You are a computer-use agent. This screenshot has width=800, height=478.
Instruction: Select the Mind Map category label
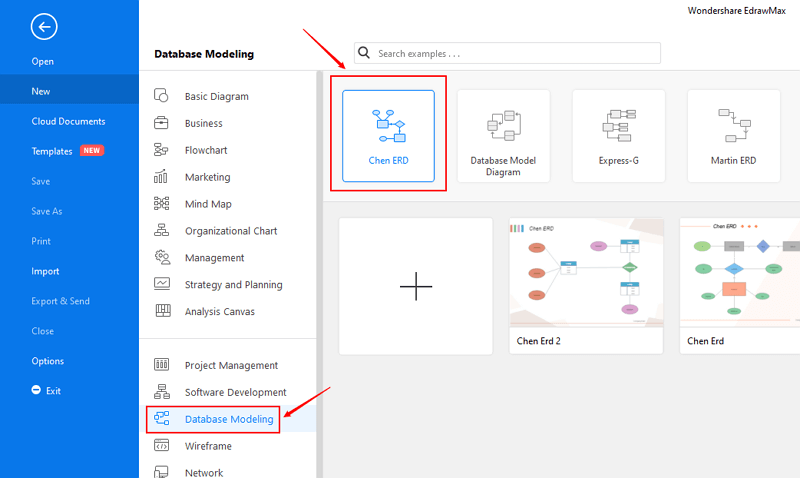208,204
